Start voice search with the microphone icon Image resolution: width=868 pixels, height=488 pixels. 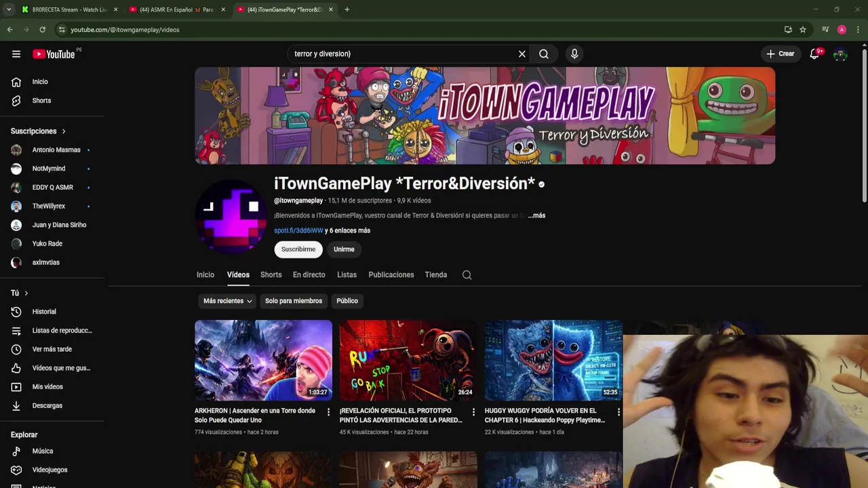pos(574,54)
